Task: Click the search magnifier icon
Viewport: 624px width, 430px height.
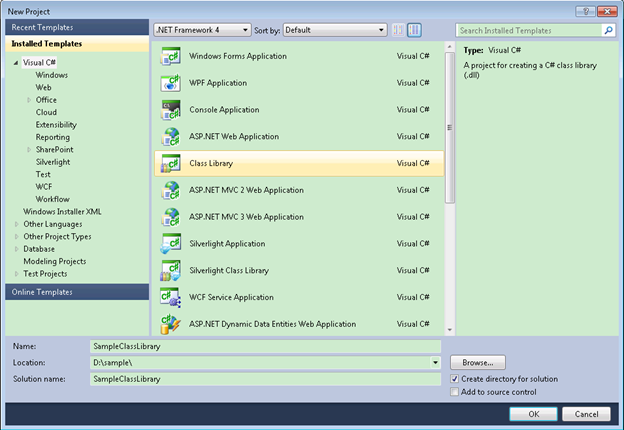Action: [607, 31]
